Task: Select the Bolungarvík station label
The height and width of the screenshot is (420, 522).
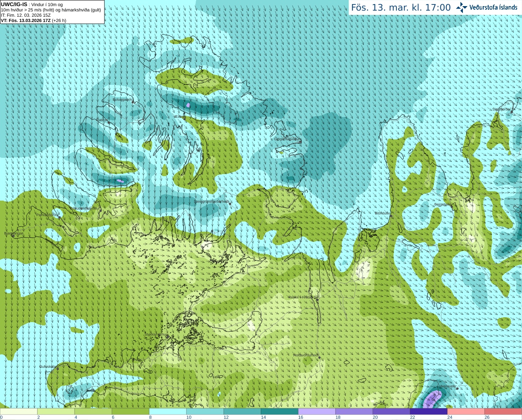Action: pyautogui.click(x=122, y=99)
